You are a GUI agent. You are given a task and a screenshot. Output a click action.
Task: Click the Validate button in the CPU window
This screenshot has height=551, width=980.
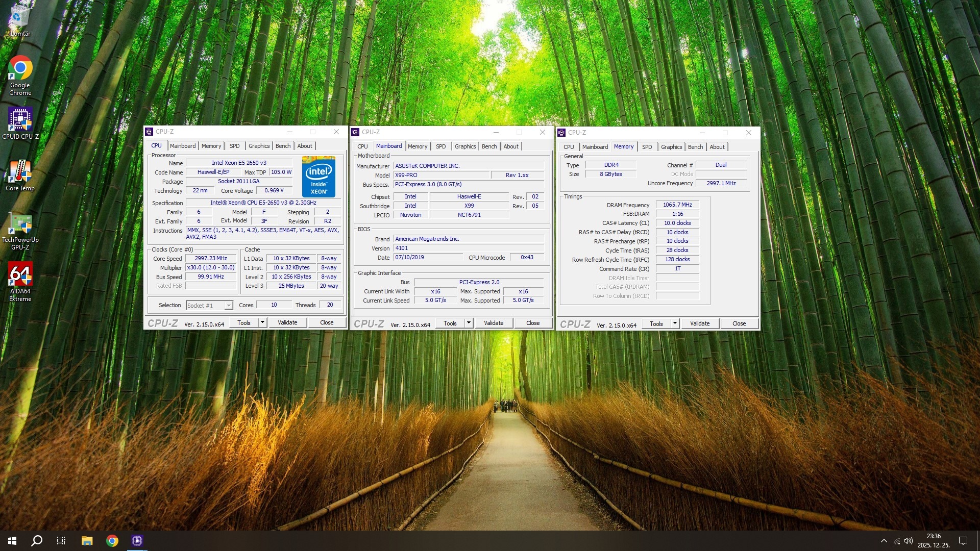click(x=287, y=322)
